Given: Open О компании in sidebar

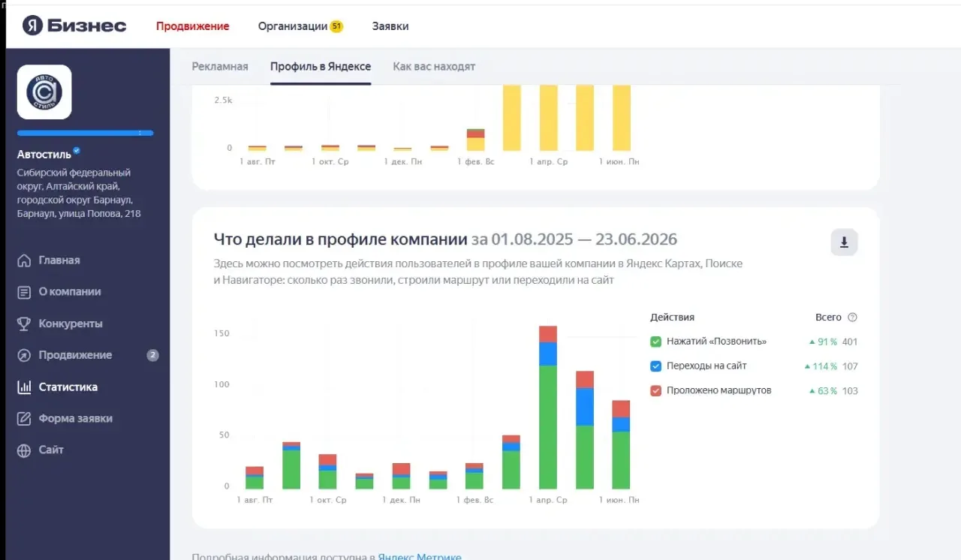Looking at the screenshot, I should click(70, 292).
